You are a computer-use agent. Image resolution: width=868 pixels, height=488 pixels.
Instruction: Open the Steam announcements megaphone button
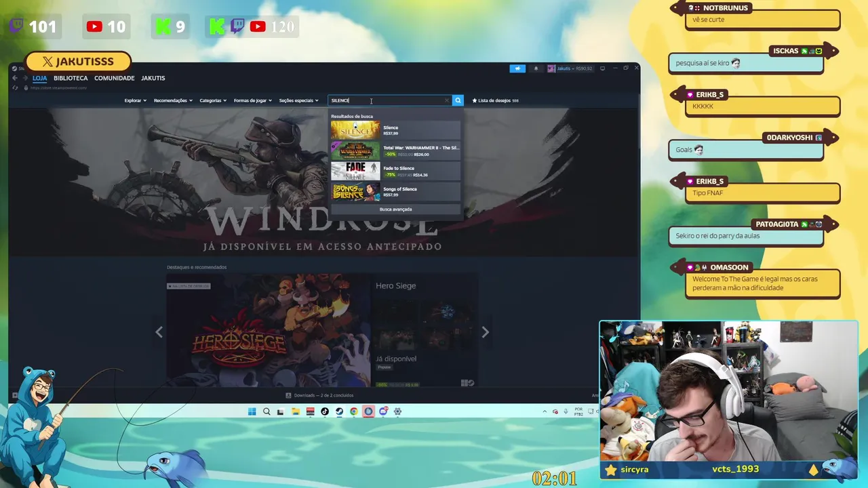[x=517, y=68]
